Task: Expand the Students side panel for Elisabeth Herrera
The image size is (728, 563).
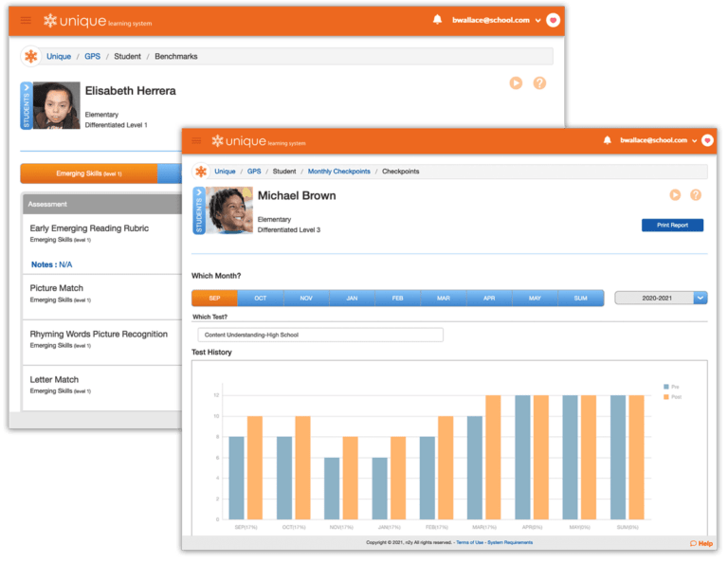Action: [x=26, y=105]
